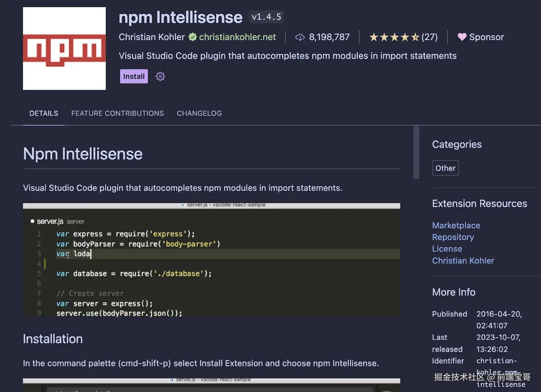Click the Identifier label in More Info
The width and height of the screenshot is (541, 392).
(448, 361)
